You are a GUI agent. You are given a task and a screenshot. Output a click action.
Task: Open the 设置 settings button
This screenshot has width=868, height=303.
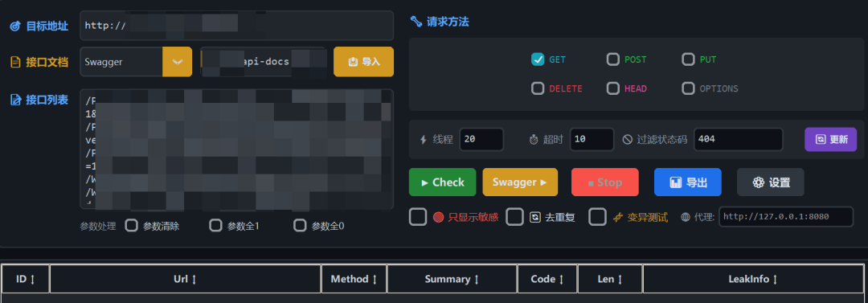[771, 182]
